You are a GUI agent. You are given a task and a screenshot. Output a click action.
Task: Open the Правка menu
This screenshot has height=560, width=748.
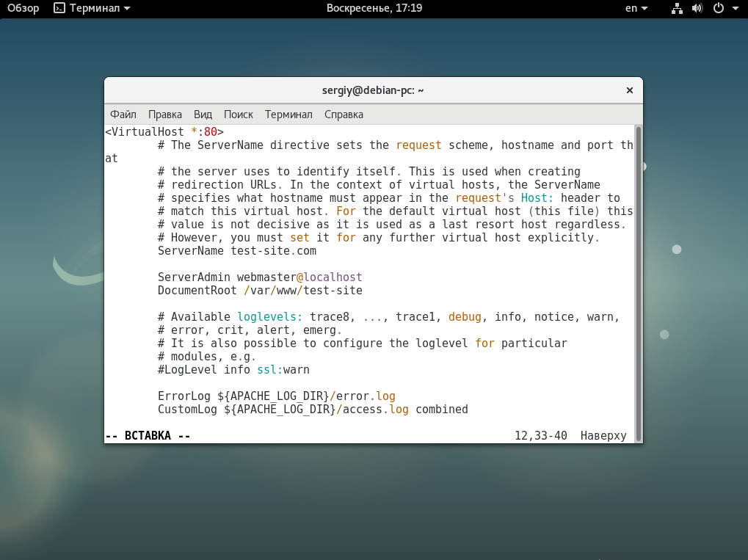pos(165,114)
